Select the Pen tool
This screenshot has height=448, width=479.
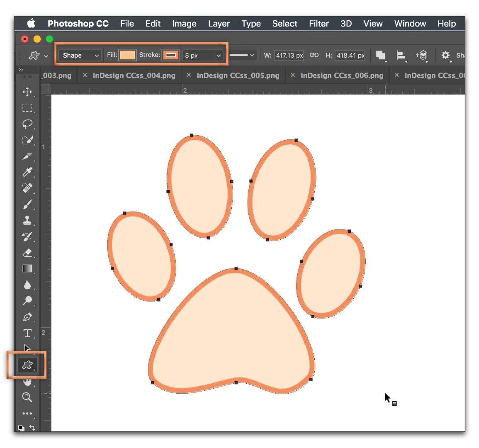tap(27, 317)
